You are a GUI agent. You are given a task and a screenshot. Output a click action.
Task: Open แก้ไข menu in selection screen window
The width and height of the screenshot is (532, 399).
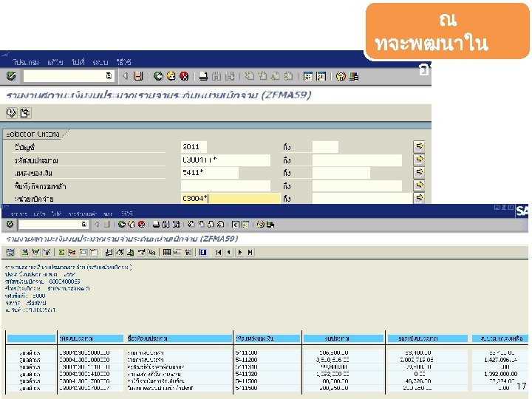tap(55, 62)
